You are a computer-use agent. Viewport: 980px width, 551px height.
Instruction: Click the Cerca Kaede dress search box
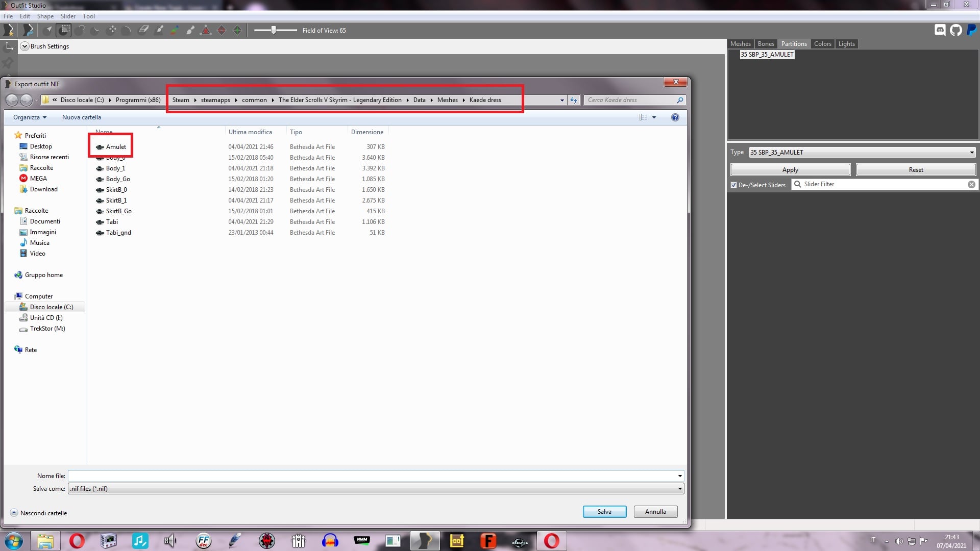[x=634, y=100]
